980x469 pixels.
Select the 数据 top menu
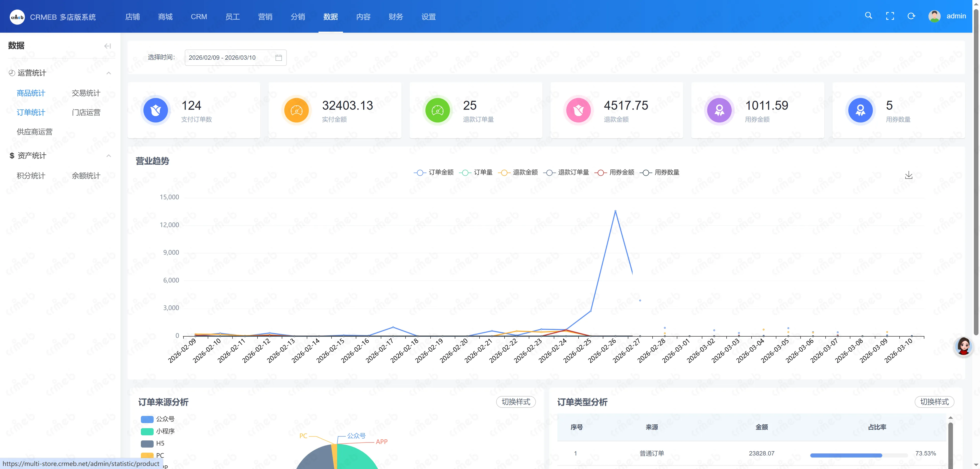tap(330, 17)
